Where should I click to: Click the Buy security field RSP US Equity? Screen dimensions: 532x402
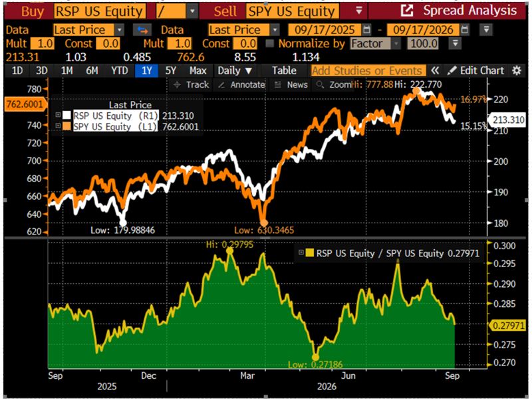click(x=100, y=11)
